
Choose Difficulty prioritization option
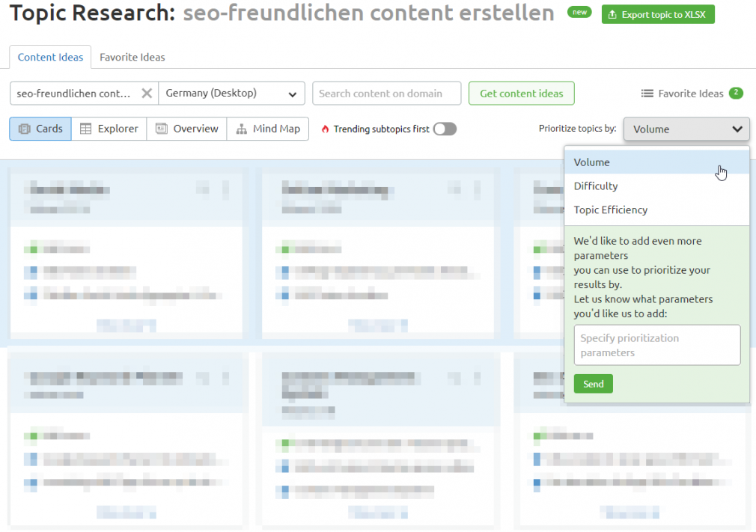[656, 186]
